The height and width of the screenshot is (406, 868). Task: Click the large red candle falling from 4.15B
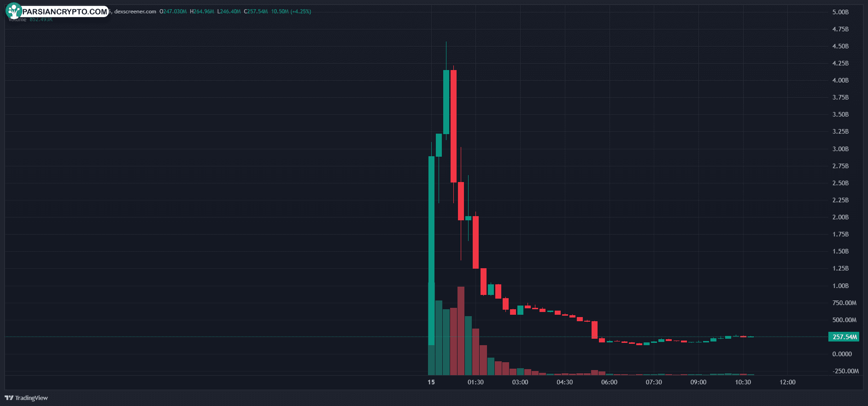(453, 126)
